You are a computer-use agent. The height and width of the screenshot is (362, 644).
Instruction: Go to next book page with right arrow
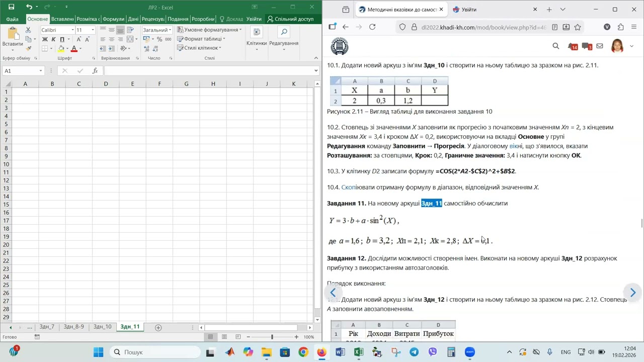click(x=632, y=293)
